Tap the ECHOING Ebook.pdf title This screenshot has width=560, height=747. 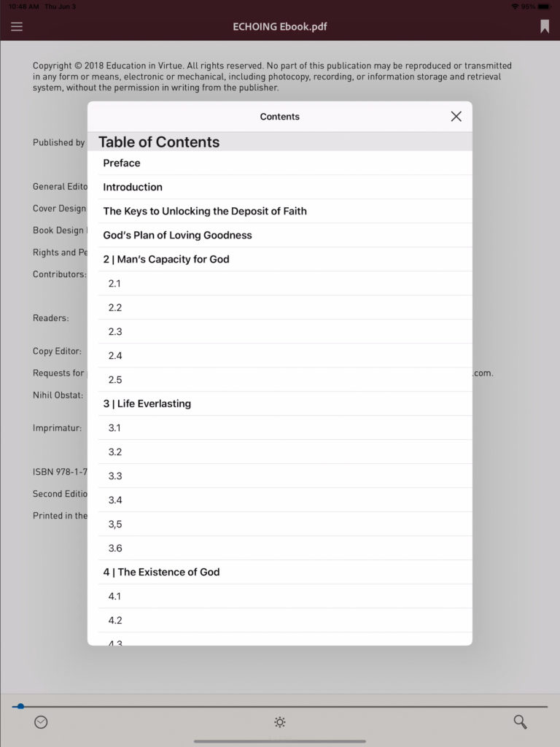(279, 26)
